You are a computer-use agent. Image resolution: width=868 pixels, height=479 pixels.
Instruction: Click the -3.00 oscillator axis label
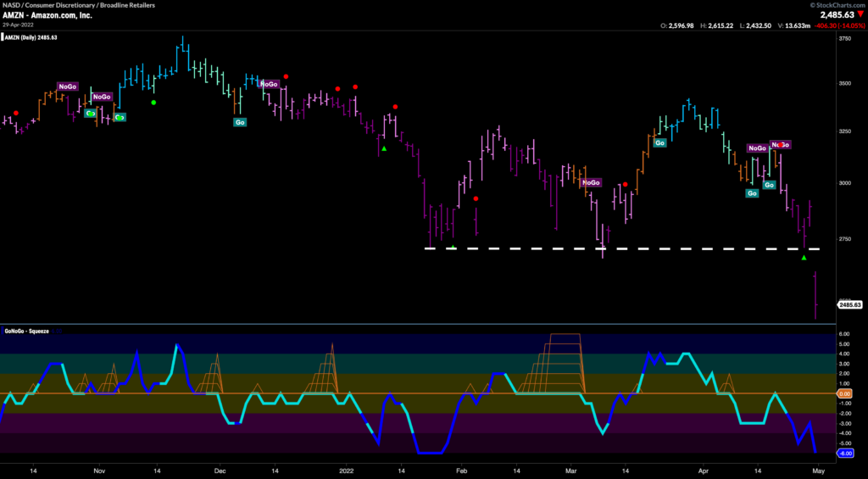[844, 424]
